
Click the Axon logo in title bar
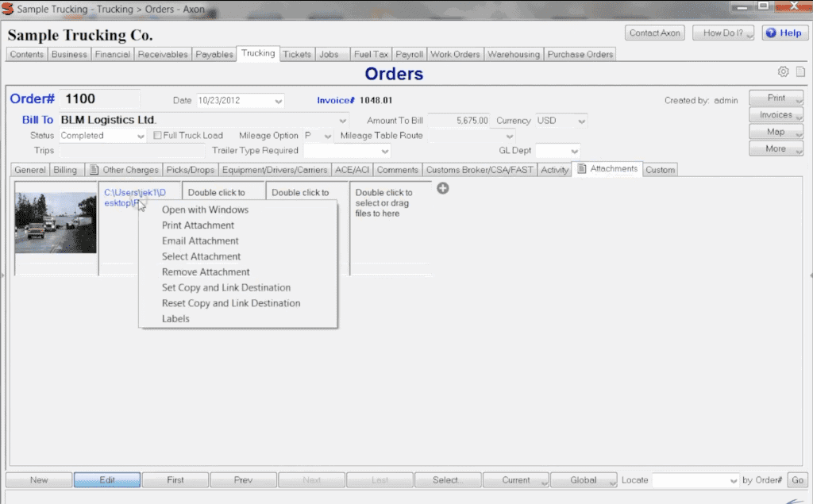(x=7, y=7)
